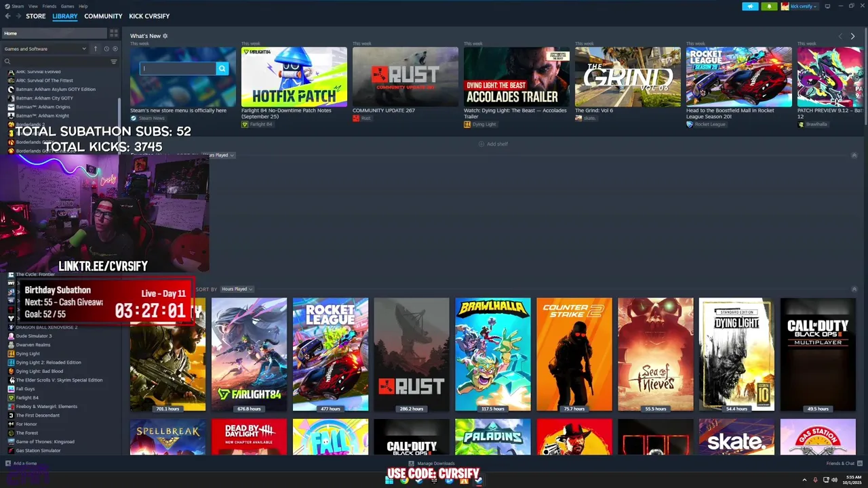Open the View menu

click(x=33, y=6)
